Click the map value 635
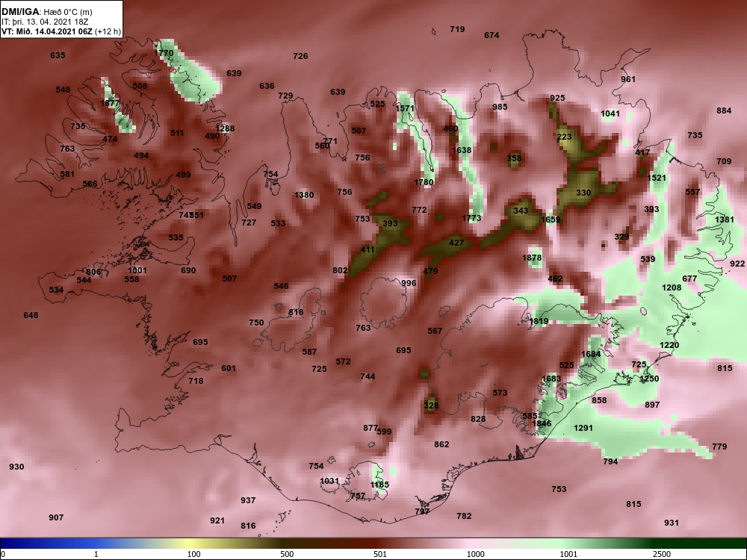Screen dimensions: 747x560 [58, 55]
